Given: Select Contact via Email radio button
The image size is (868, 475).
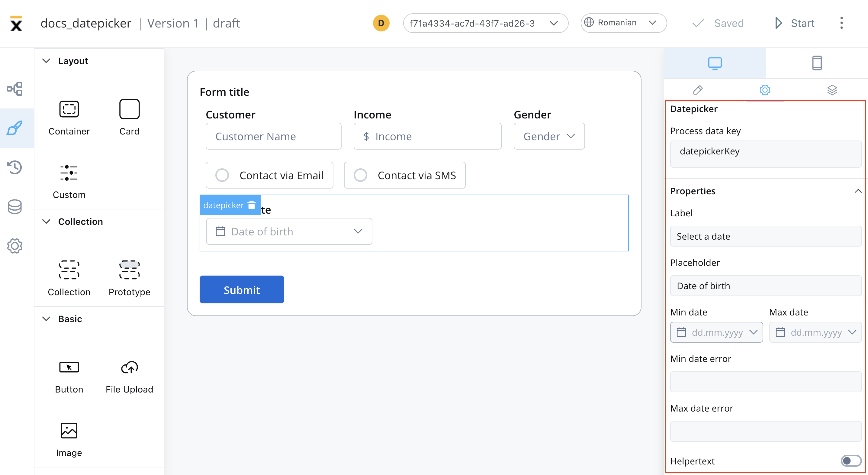Looking at the screenshot, I should tap(222, 175).
